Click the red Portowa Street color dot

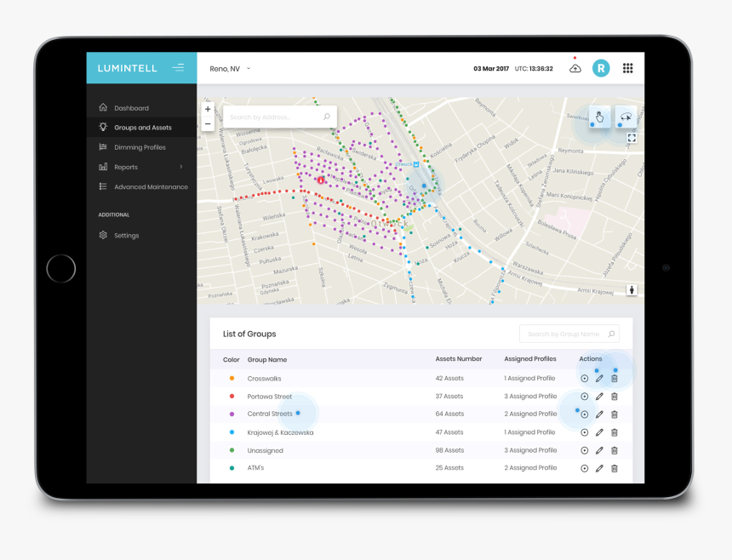[232, 396]
